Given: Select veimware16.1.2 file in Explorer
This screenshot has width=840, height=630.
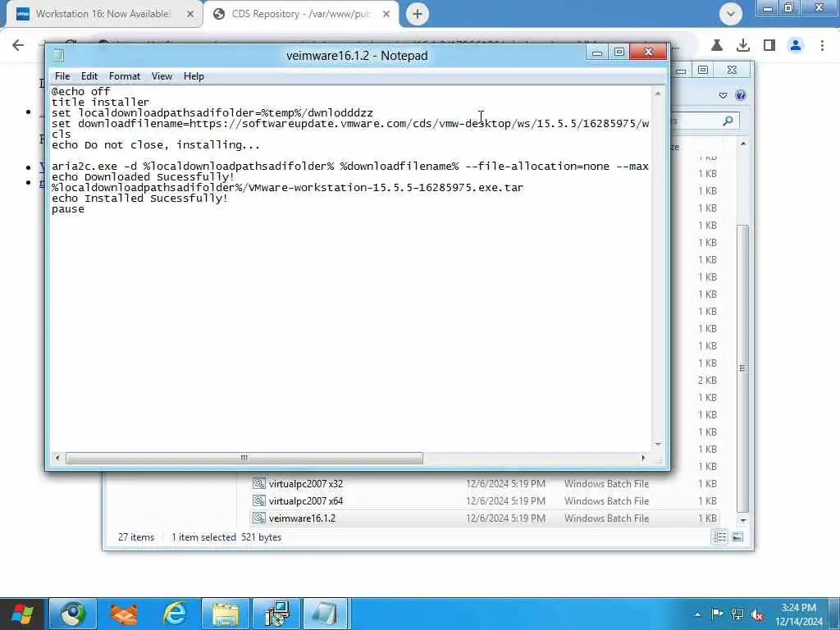Looking at the screenshot, I should (483, 518).
